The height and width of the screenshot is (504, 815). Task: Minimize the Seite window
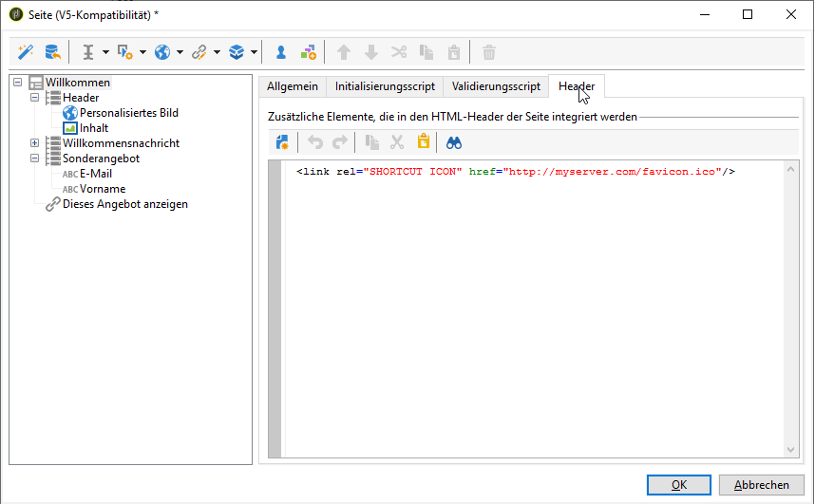705,14
